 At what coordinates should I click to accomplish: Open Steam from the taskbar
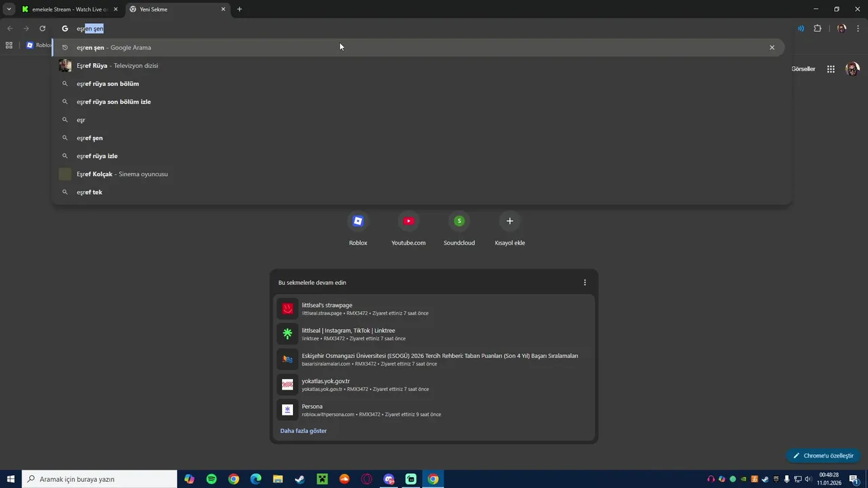[300, 479]
